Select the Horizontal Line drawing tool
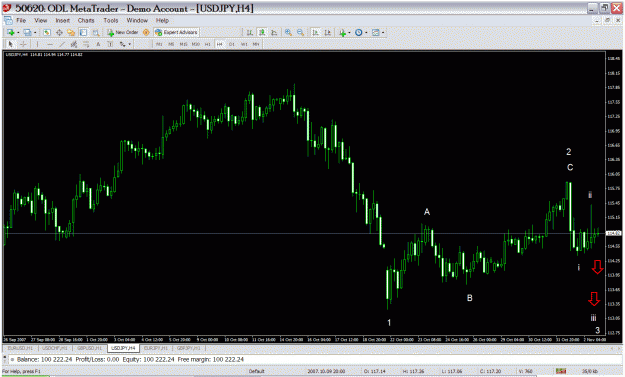 pos(50,44)
